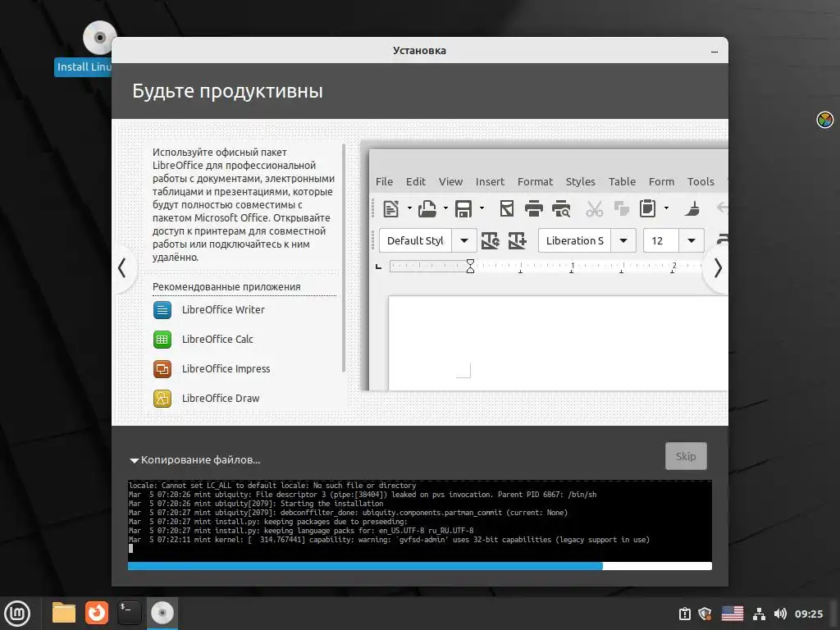
Task: Click the colorful circle desktop widget icon
Action: [x=825, y=120]
